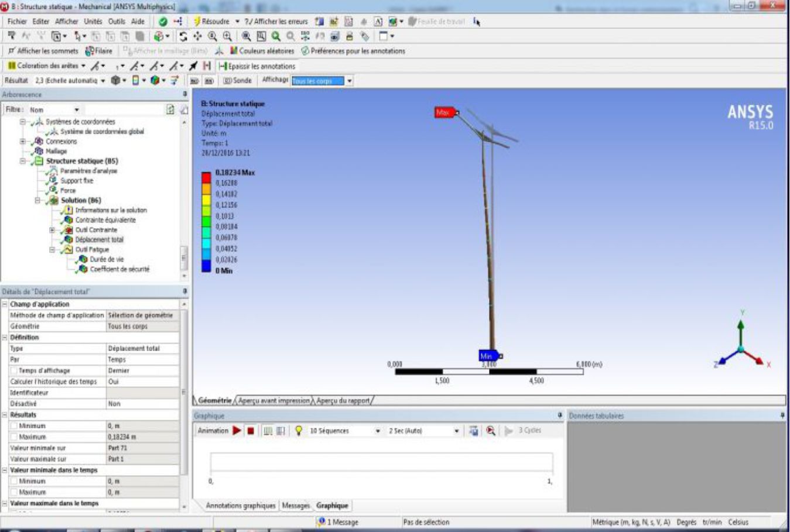Collapse the Solution (B6) tree node

point(37,200)
